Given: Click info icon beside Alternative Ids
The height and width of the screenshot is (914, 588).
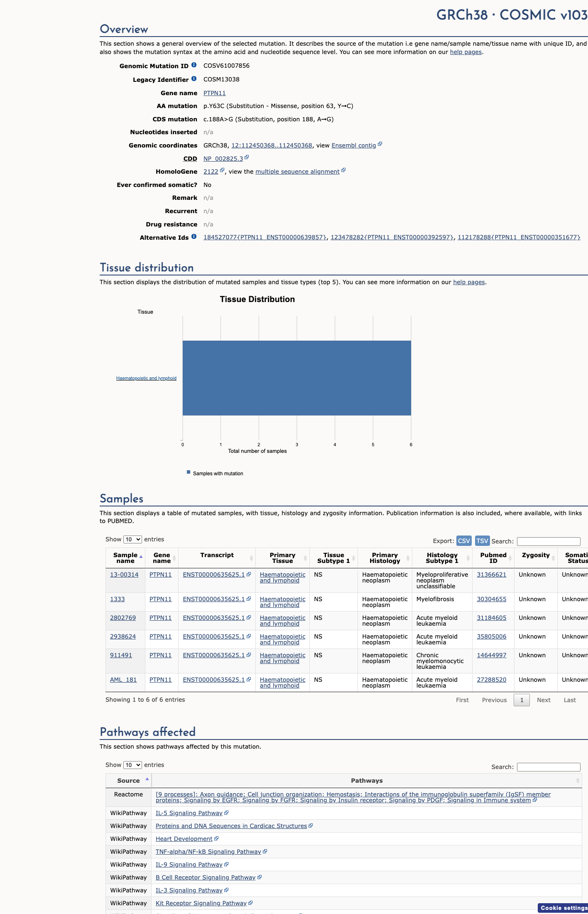Looking at the screenshot, I should tap(194, 237).
